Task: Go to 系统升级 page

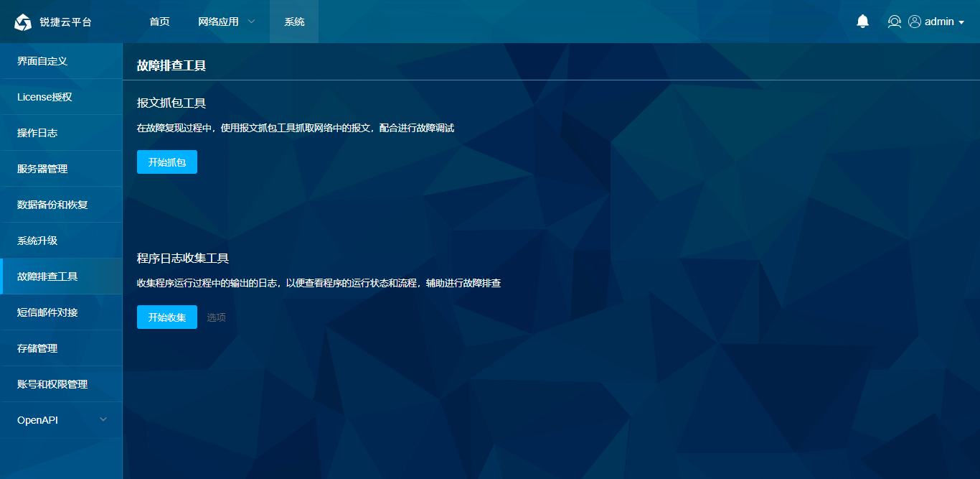Action: 37,241
